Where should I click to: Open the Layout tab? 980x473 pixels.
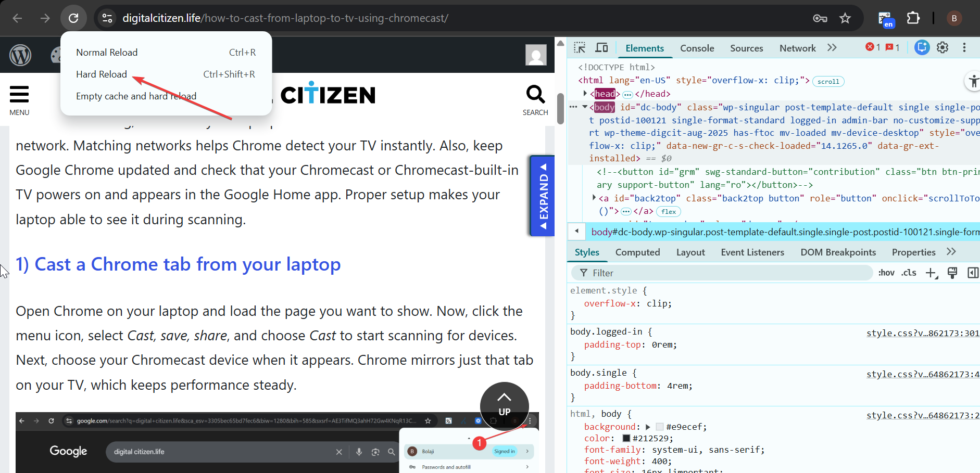tap(690, 252)
